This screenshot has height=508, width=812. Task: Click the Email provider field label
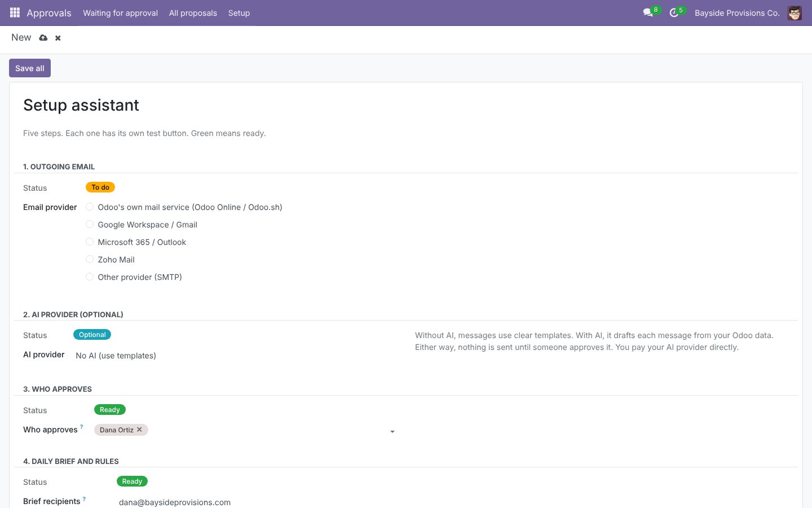click(x=50, y=207)
